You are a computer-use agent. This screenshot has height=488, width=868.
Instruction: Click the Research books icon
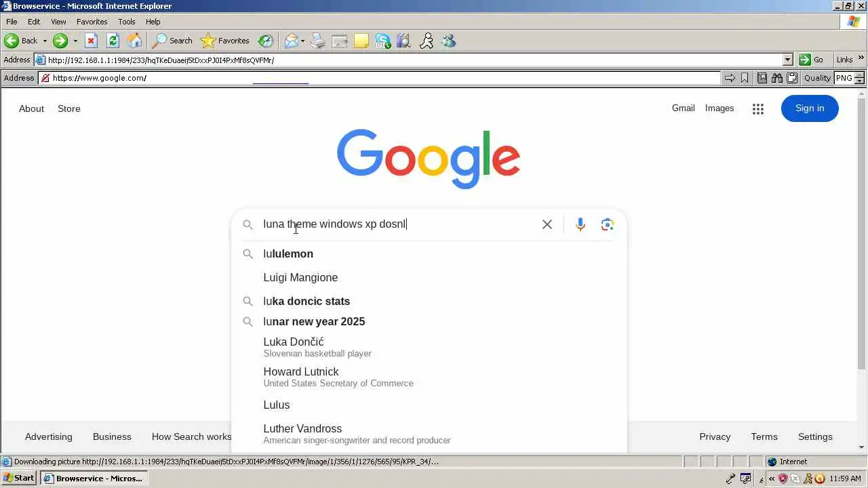(x=404, y=41)
